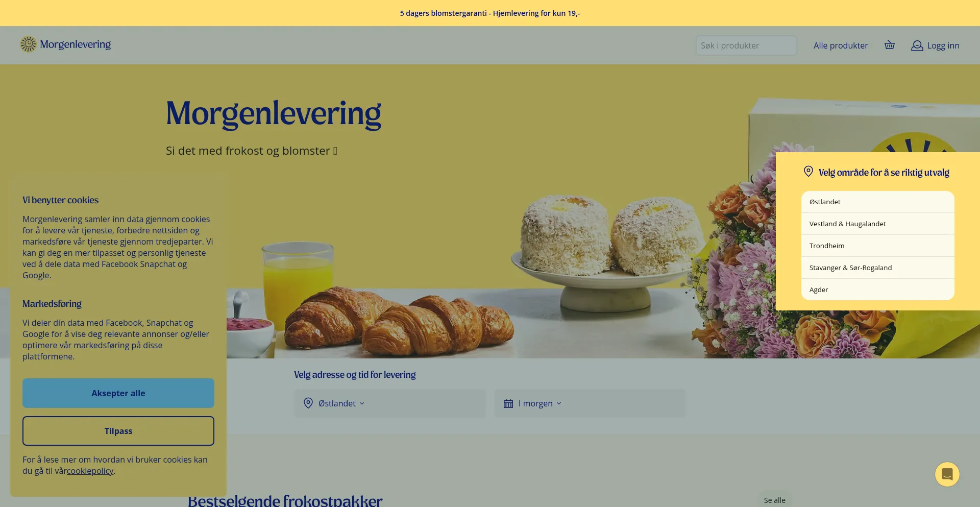
Task: Click the location pin beside Østlandet dropdown
Action: [x=308, y=403]
